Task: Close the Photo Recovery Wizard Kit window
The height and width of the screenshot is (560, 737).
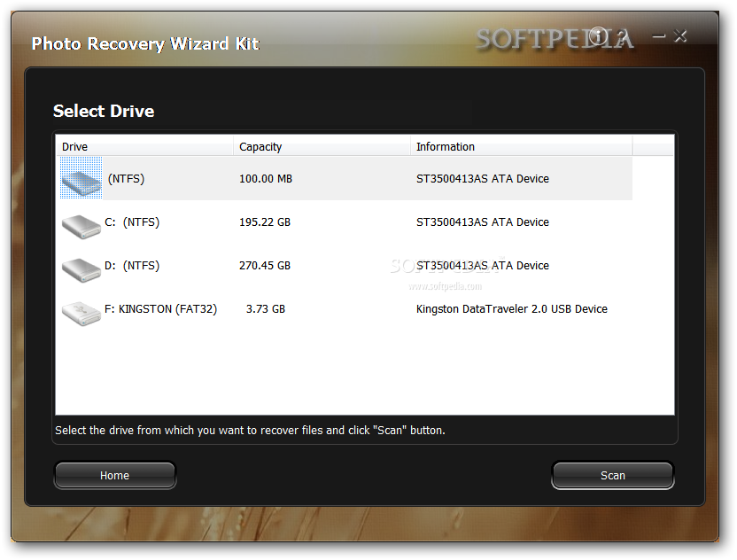Action: 680,35
